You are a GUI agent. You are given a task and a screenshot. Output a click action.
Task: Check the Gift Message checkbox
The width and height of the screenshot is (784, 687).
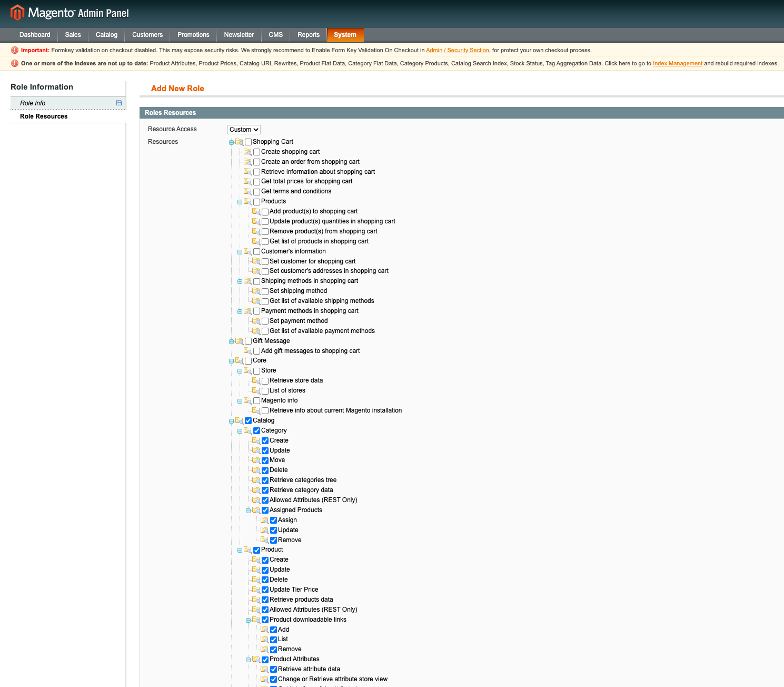point(248,341)
